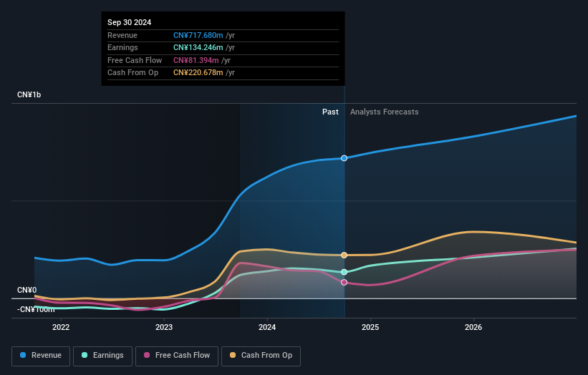Click the Sep 30 2024 tooltip date
The width and height of the screenshot is (588, 375).
(x=130, y=22)
